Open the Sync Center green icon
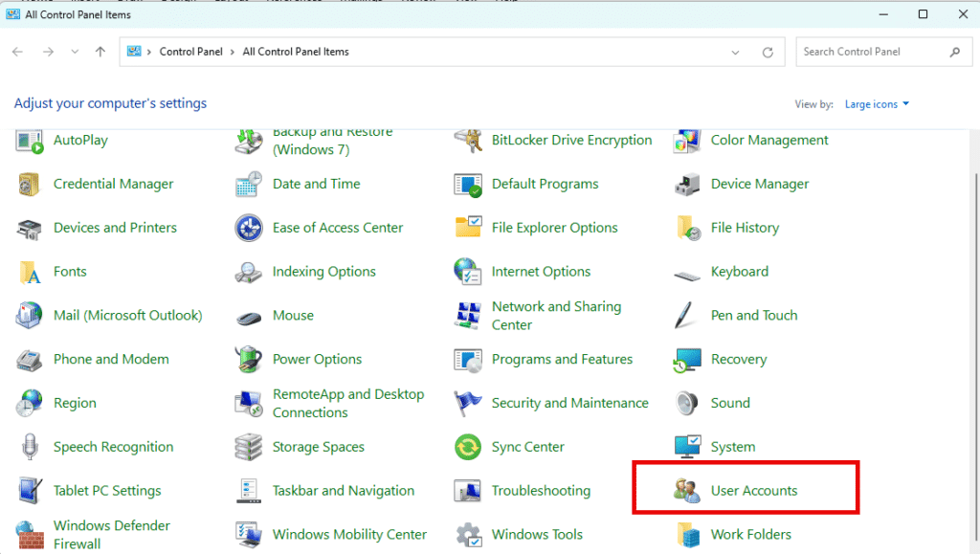Screen dimensions: 980x554 pyautogui.click(x=467, y=447)
